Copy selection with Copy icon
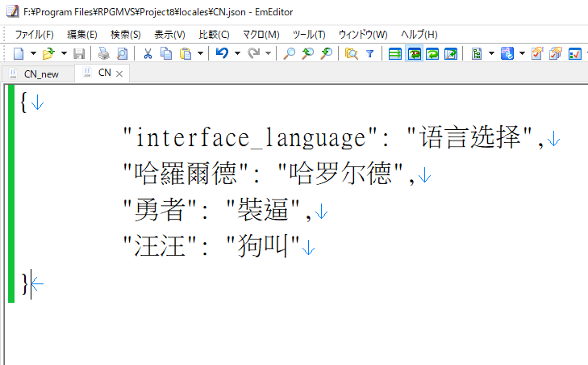The width and height of the screenshot is (588, 365). [x=166, y=53]
